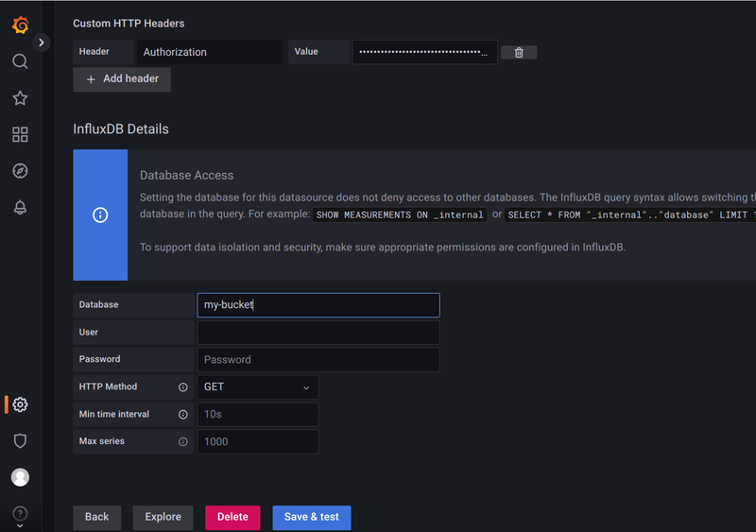Open Server Admin via the shield icon
Viewport: 756px width, 532px height.
tap(20, 441)
